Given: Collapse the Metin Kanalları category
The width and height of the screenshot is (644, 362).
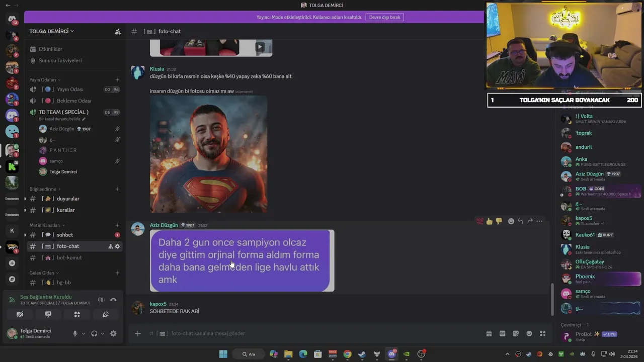Looking at the screenshot, I should tap(47, 225).
